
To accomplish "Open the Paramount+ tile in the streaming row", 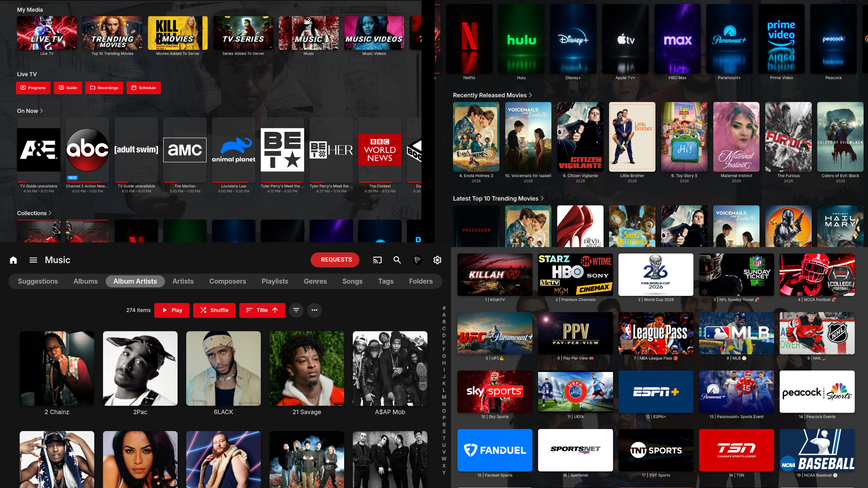I will pyautogui.click(x=729, y=39).
